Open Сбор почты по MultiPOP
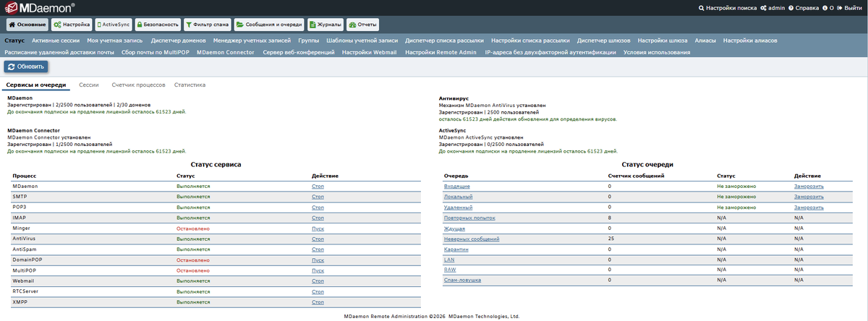The height and width of the screenshot is (321, 868). [x=156, y=52]
